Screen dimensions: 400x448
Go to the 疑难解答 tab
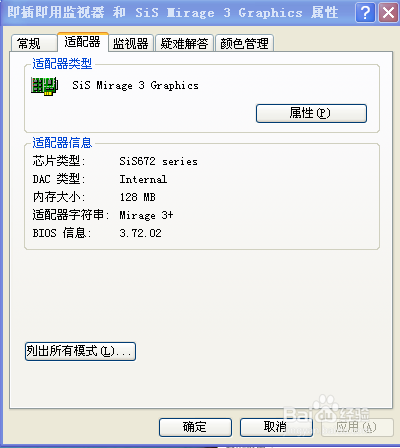click(x=184, y=43)
